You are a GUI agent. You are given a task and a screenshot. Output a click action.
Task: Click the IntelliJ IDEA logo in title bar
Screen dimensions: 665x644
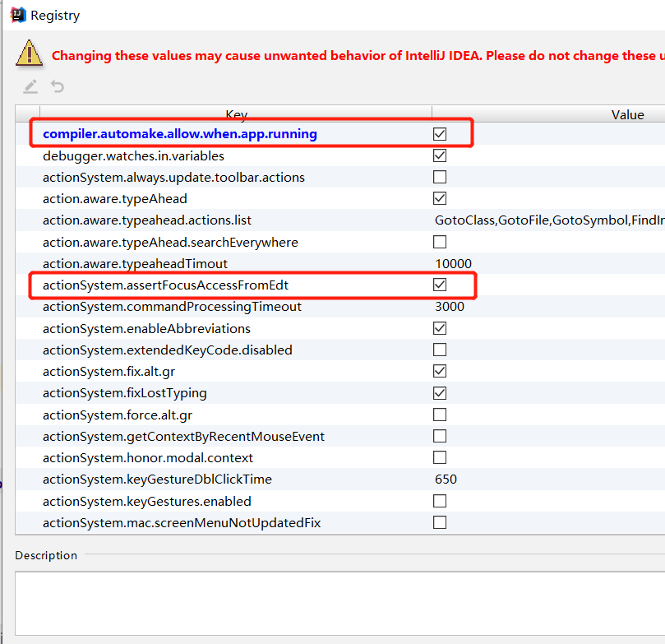[18, 15]
